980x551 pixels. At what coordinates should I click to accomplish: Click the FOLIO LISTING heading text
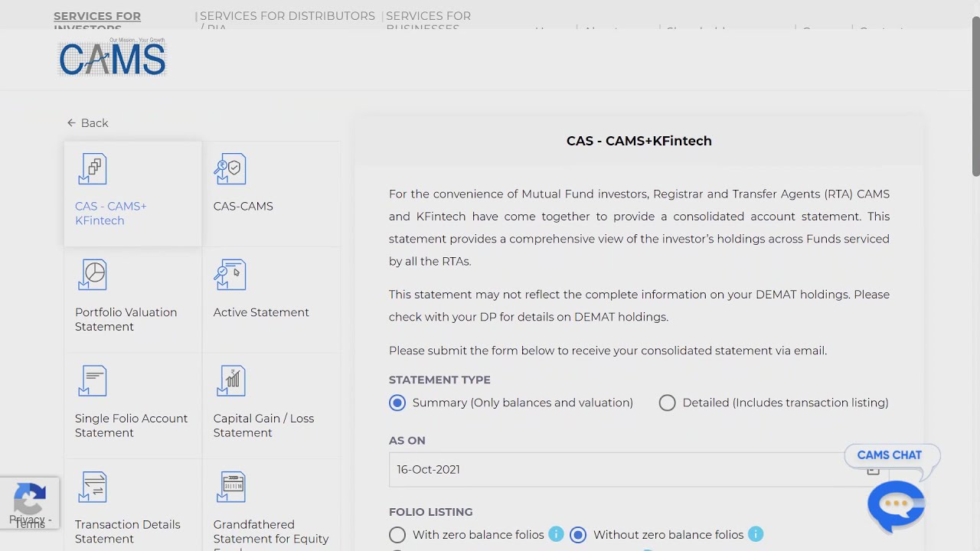(x=430, y=512)
